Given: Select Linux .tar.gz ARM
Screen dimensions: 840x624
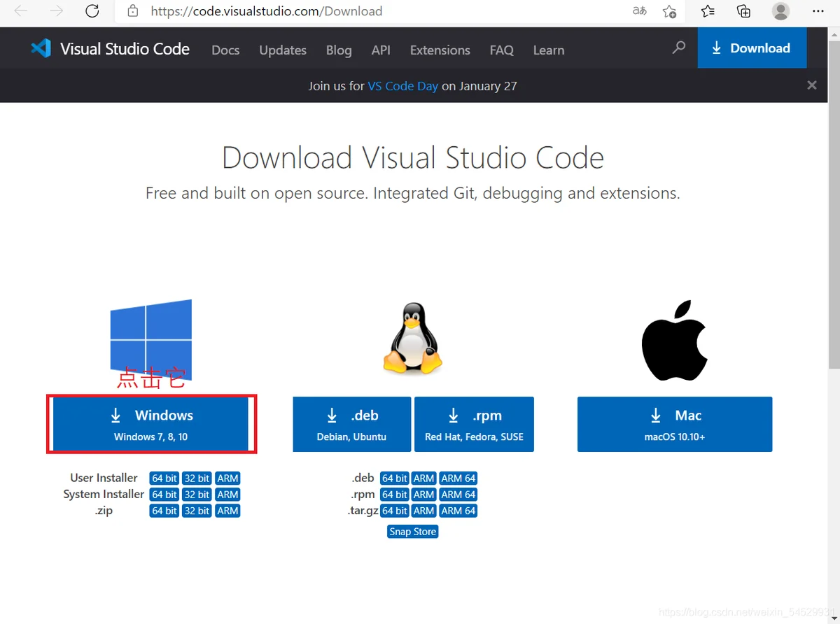Looking at the screenshot, I should (x=424, y=511).
